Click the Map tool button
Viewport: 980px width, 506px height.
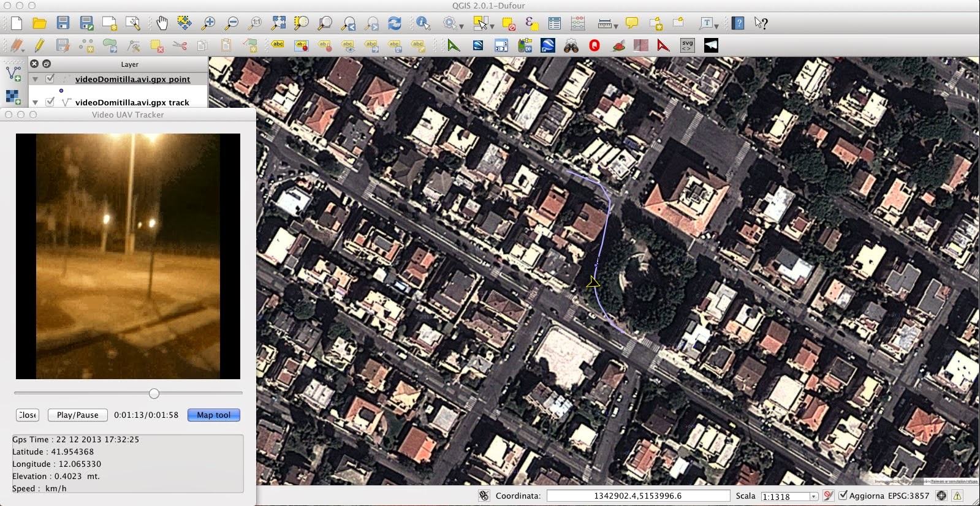point(214,415)
